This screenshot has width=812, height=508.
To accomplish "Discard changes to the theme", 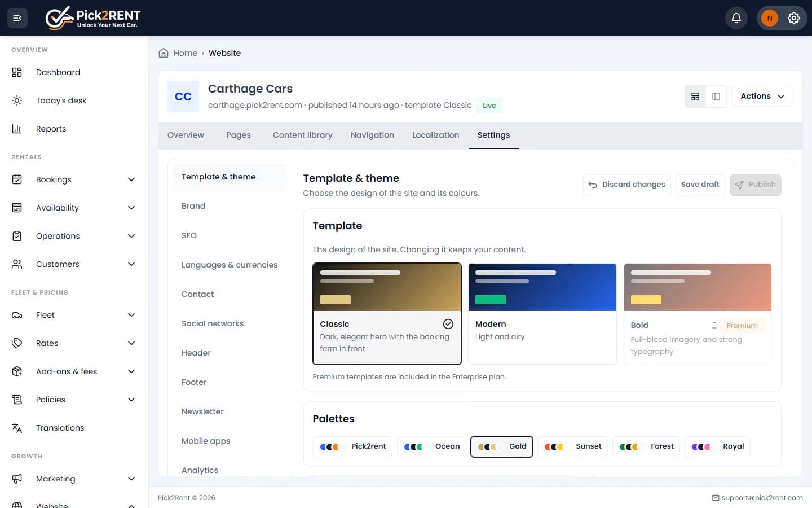I will click(627, 185).
